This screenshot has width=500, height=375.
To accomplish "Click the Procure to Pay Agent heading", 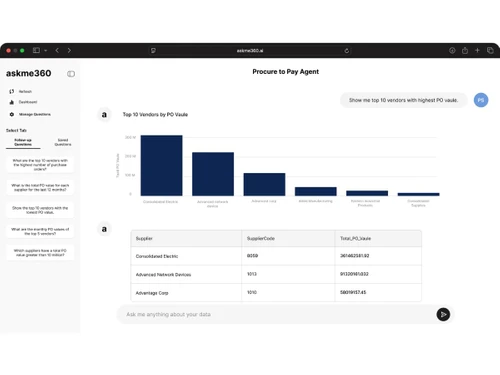I will coord(285,72).
